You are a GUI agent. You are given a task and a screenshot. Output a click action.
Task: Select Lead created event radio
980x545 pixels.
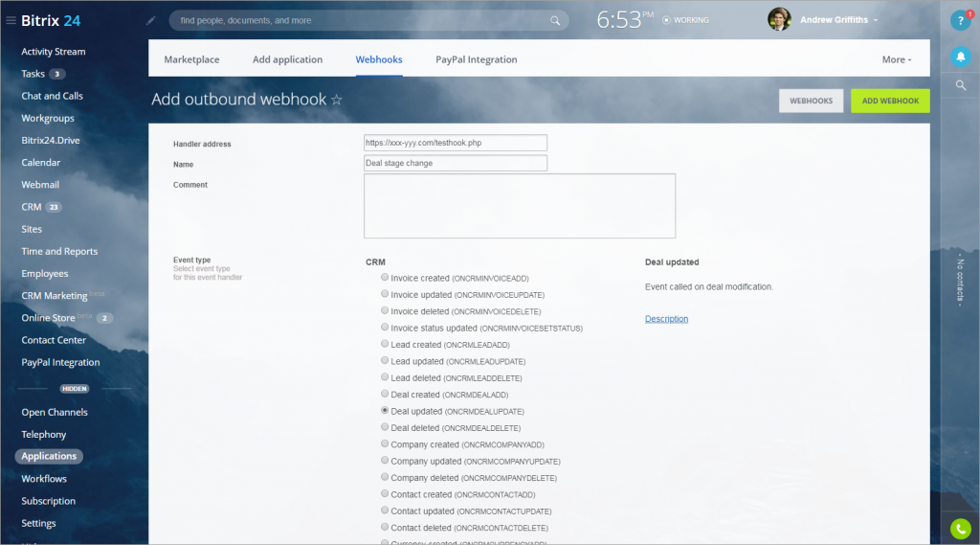click(385, 344)
